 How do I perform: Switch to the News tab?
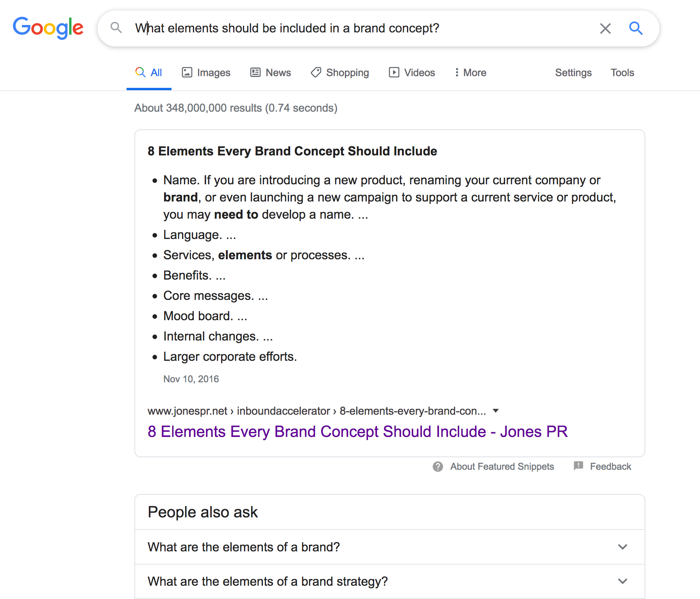[x=270, y=73]
